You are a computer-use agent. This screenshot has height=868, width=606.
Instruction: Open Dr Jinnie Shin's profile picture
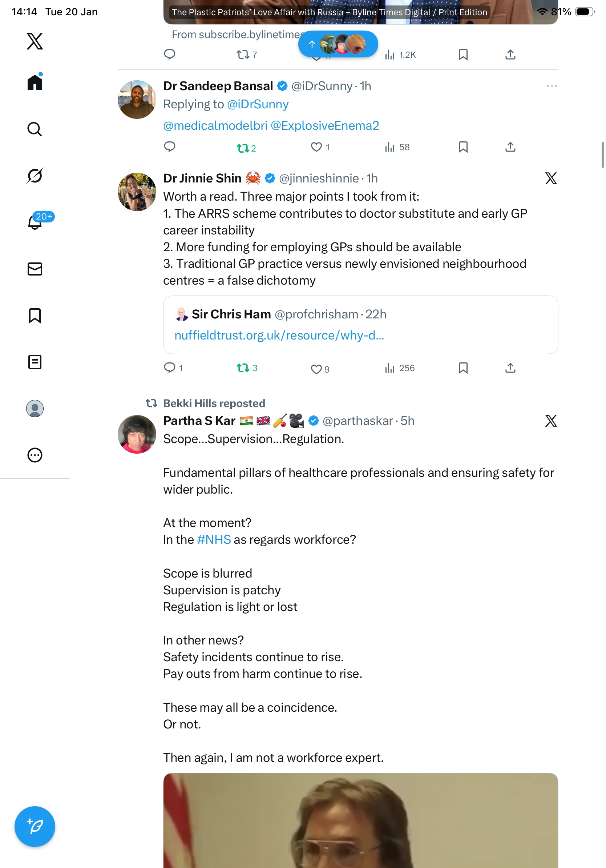[137, 192]
